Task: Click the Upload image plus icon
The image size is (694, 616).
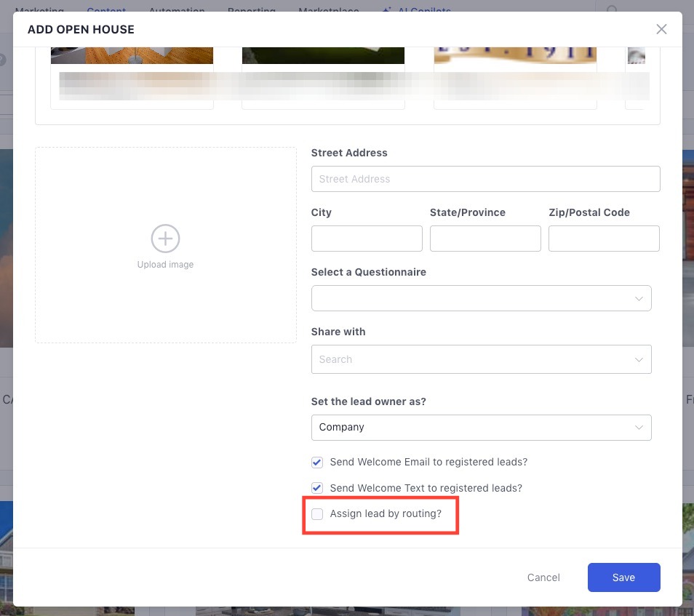Action: pyautogui.click(x=165, y=239)
